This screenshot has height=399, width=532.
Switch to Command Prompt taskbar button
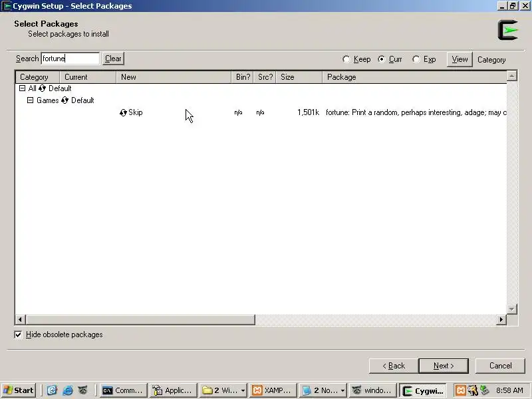(x=123, y=390)
